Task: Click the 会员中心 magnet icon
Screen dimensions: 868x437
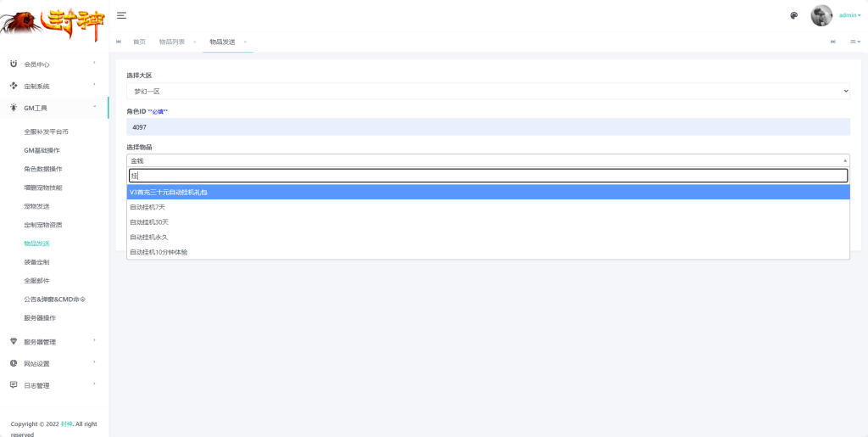Action: click(14, 64)
